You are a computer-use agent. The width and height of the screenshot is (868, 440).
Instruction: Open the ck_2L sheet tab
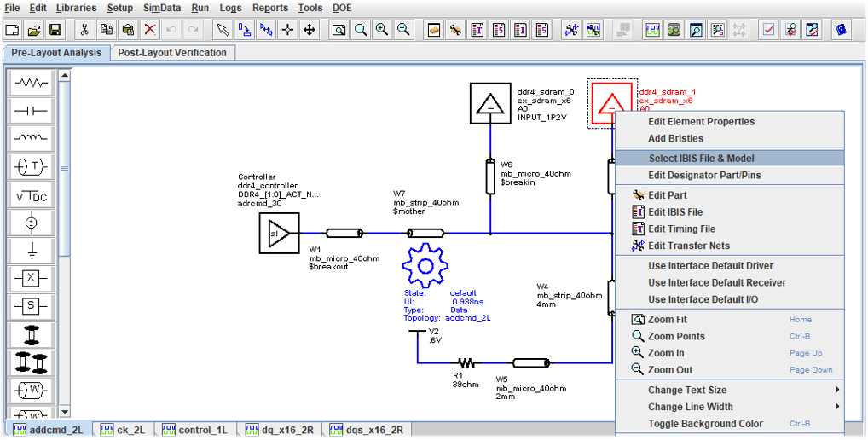pos(124,430)
